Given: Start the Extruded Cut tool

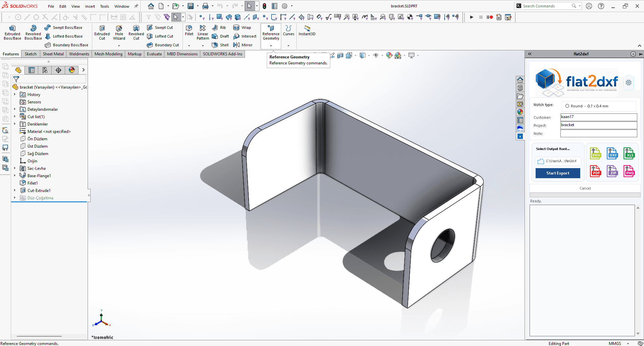Looking at the screenshot, I should tap(102, 33).
